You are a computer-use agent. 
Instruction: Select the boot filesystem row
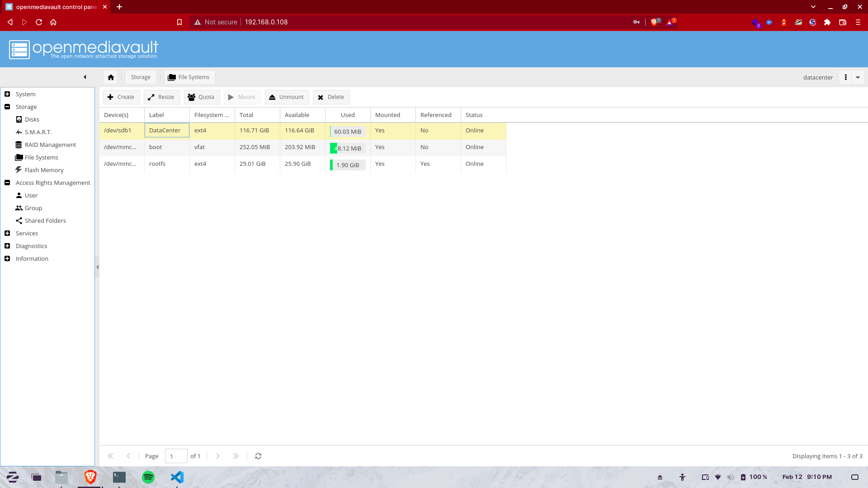[x=302, y=147]
